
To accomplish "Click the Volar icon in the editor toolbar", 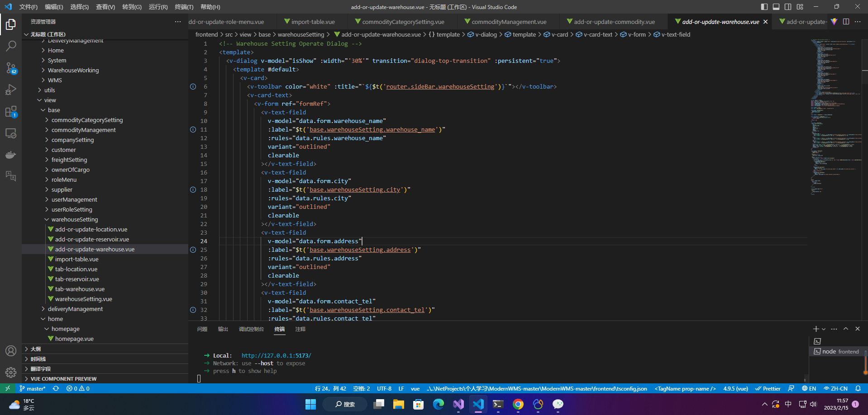I will pyautogui.click(x=834, y=22).
